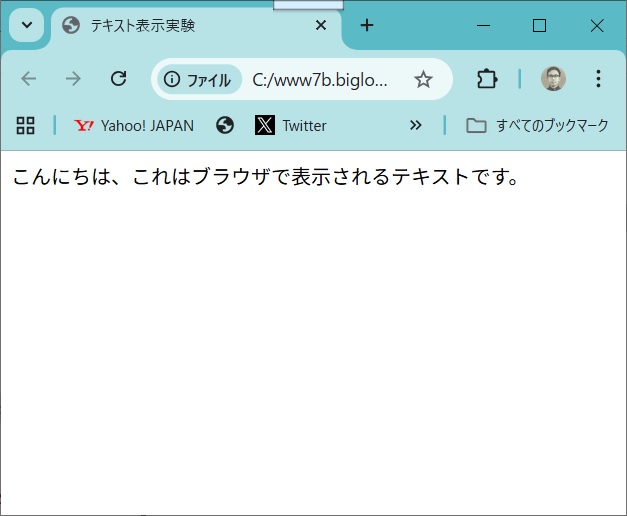Image resolution: width=627 pixels, height=516 pixels.
Task: Open the すべてのブックマーク folder
Action: tap(538, 126)
